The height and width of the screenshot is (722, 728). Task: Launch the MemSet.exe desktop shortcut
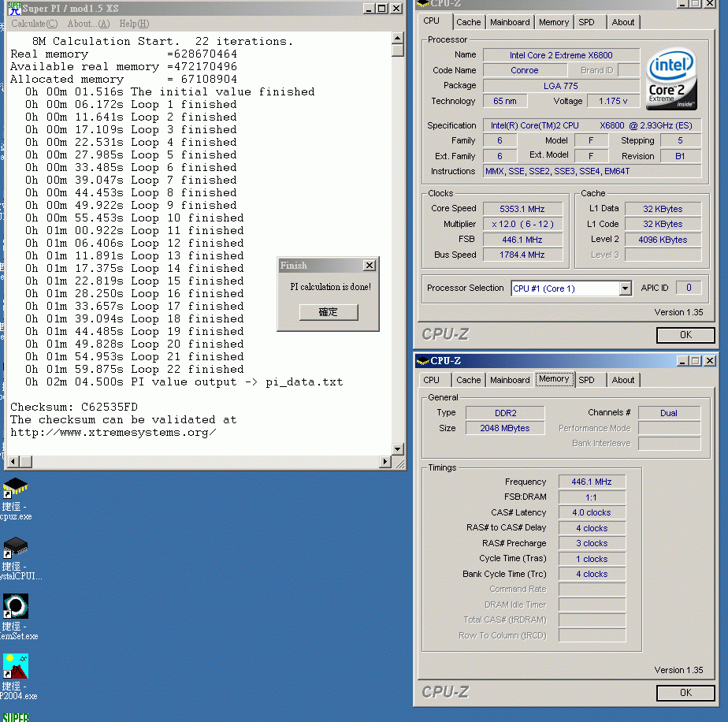click(16, 617)
